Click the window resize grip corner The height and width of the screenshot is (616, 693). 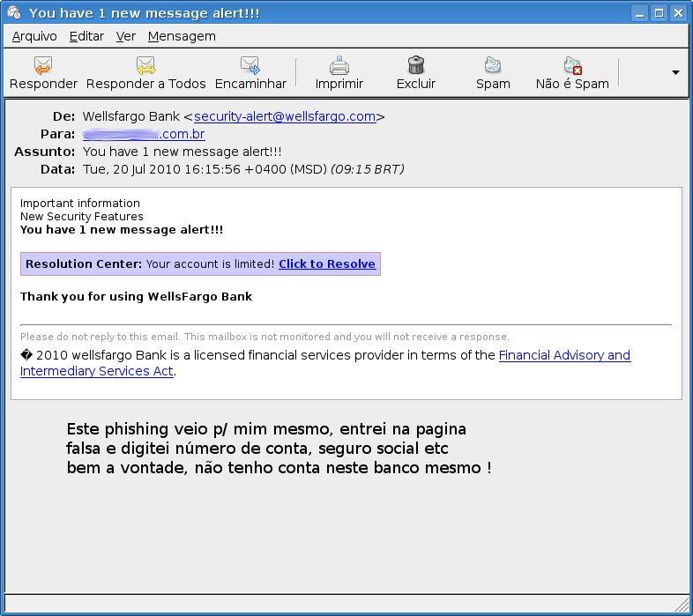[x=682, y=604]
